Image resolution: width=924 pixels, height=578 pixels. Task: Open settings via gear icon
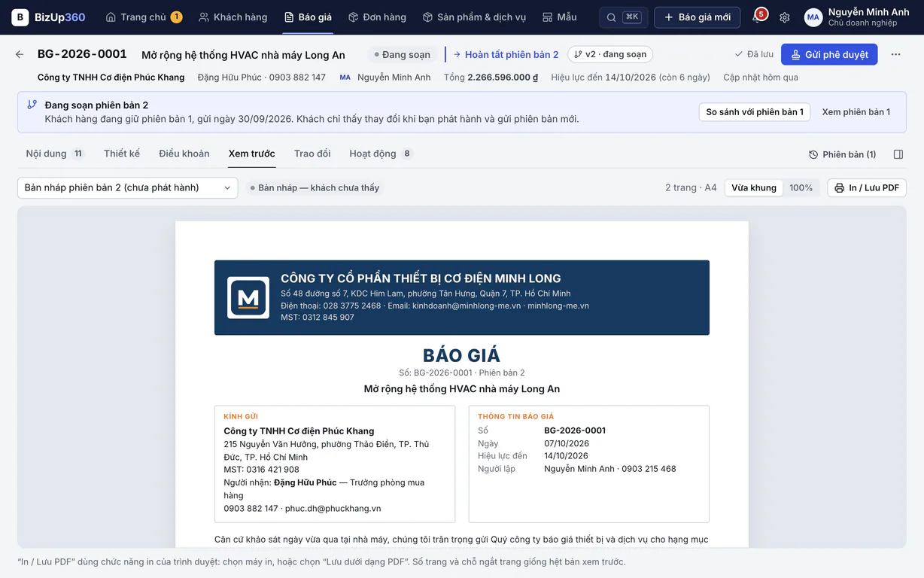[785, 17]
